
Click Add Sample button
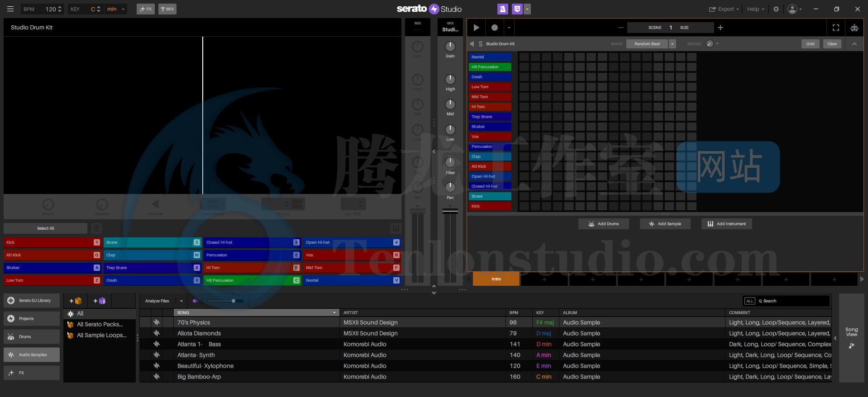pyautogui.click(x=665, y=224)
